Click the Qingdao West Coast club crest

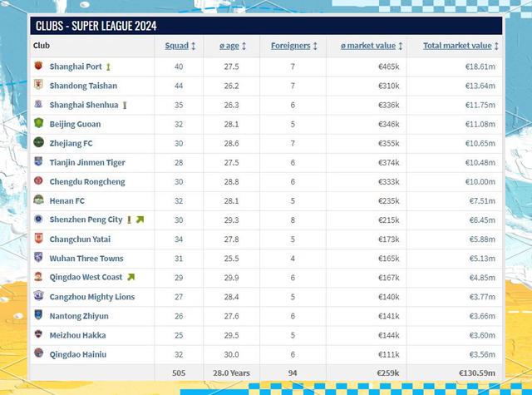pyautogui.click(x=38, y=276)
